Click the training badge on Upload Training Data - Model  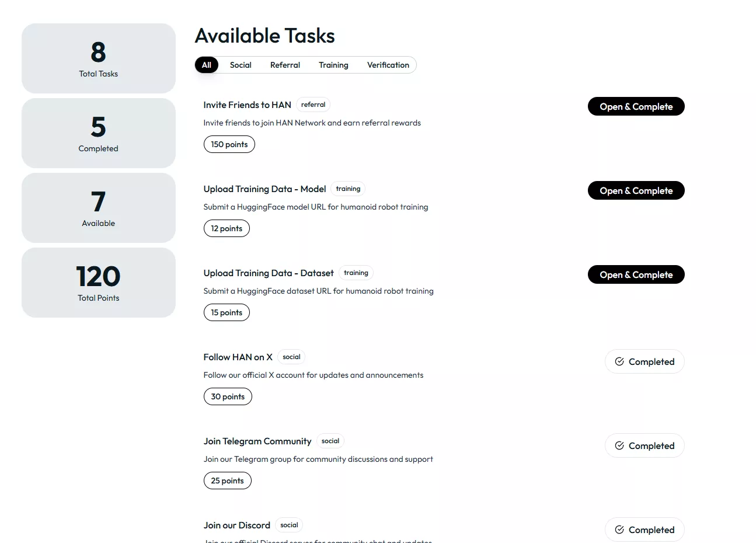pyautogui.click(x=348, y=189)
